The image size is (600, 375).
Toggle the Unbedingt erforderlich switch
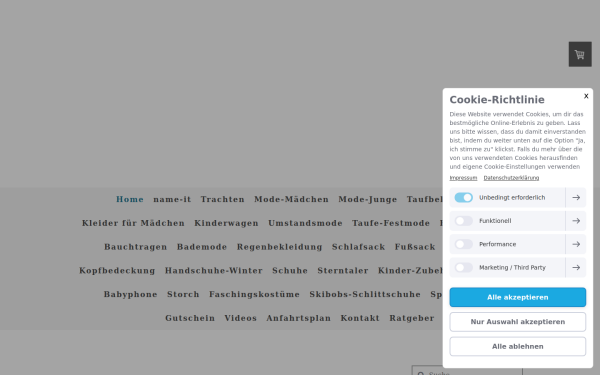click(463, 197)
